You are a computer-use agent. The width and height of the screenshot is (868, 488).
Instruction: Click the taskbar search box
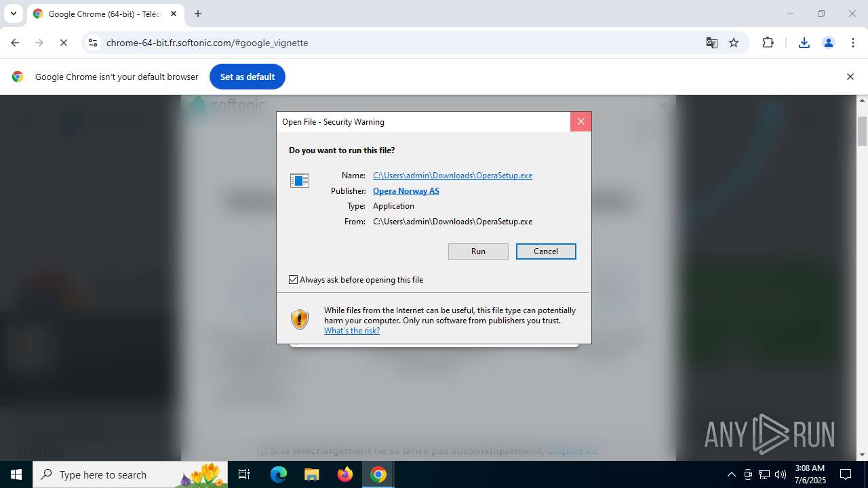[130, 474]
